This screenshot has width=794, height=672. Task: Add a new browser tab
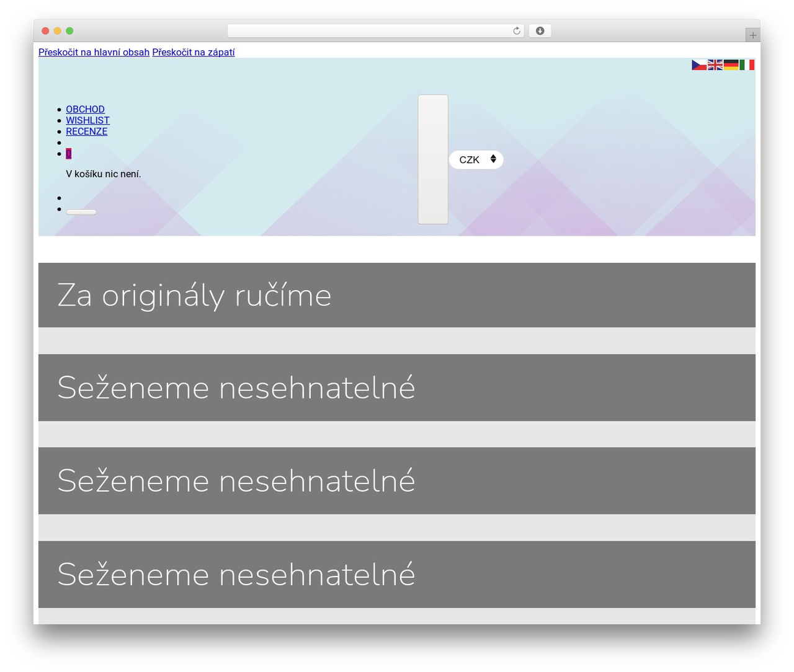pos(752,35)
